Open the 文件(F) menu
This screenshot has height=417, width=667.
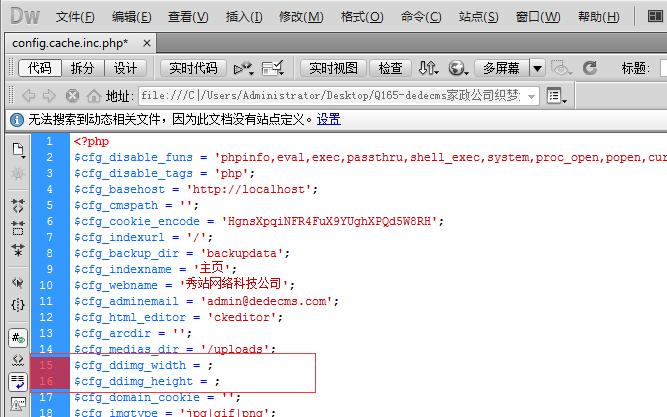click(75, 17)
